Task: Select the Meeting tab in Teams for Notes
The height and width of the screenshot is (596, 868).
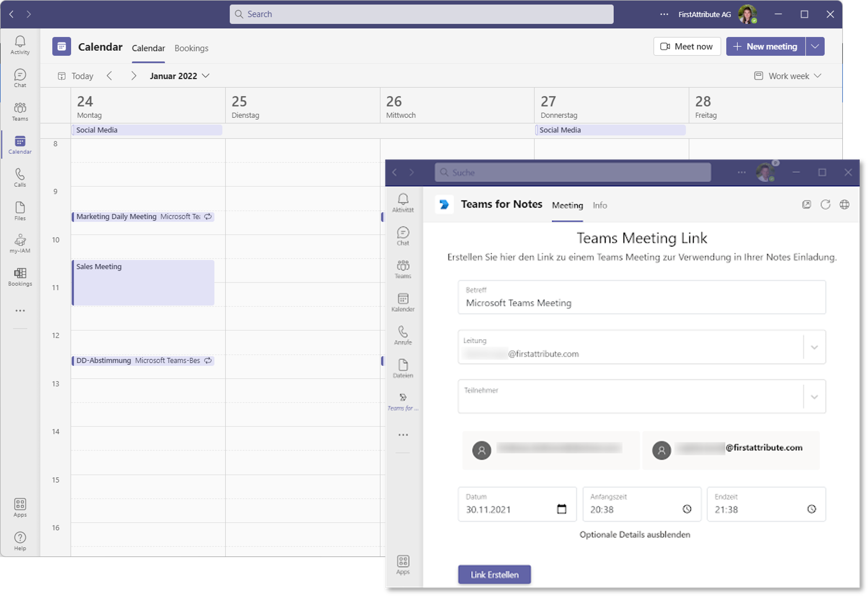Action: coord(566,205)
